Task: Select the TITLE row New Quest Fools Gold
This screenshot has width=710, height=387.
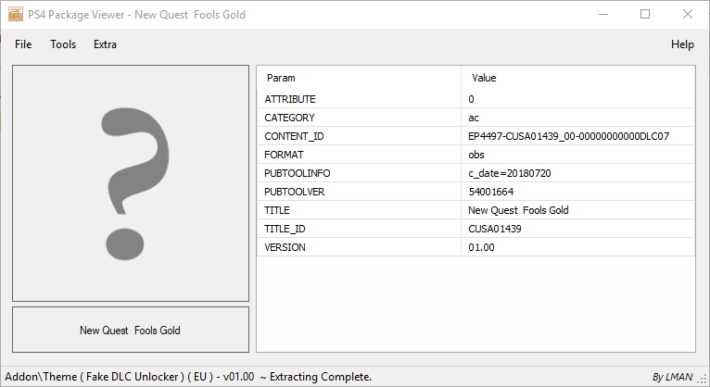Action: (476, 210)
